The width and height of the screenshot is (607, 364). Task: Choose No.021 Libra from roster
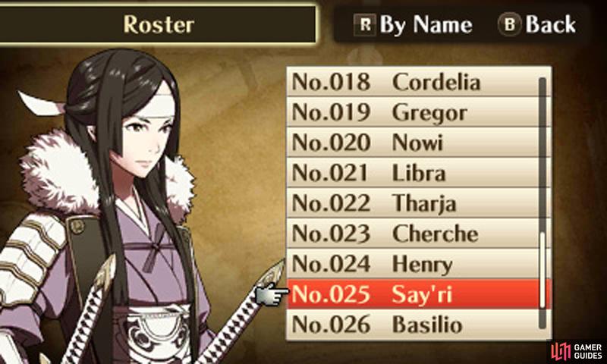click(414, 173)
